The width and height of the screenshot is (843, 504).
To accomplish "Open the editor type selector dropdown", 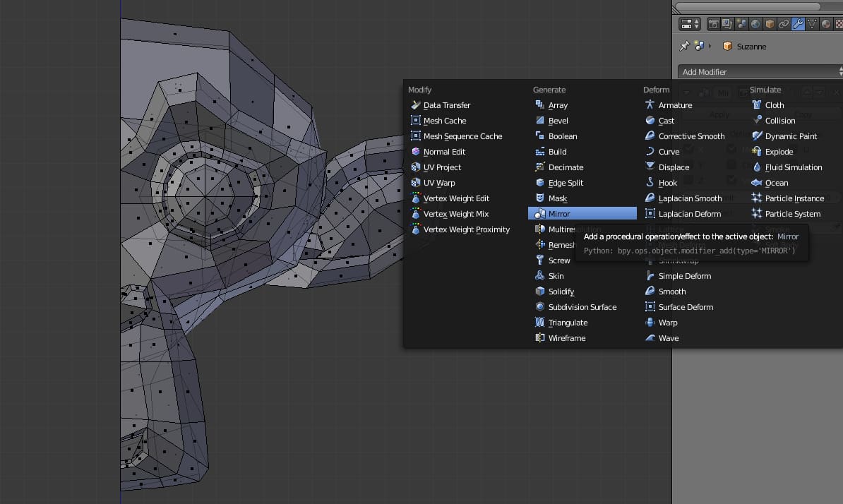I will click(690, 23).
